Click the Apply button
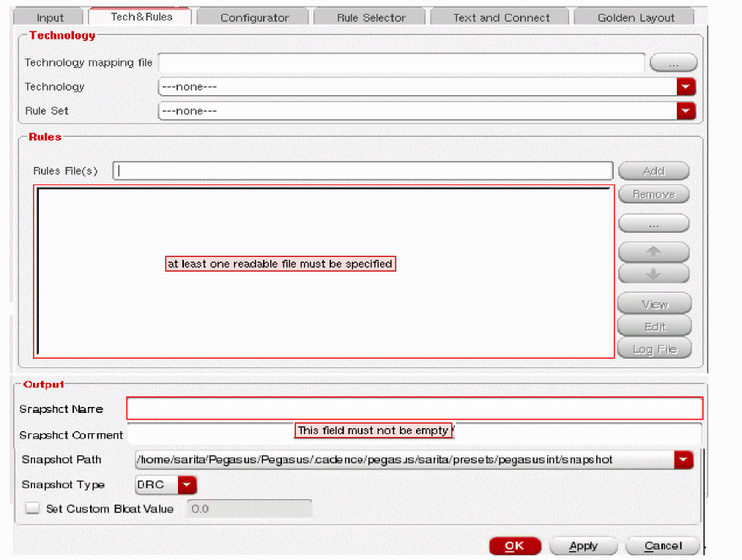This screenshot has width=742, height=560. [583, 546]
